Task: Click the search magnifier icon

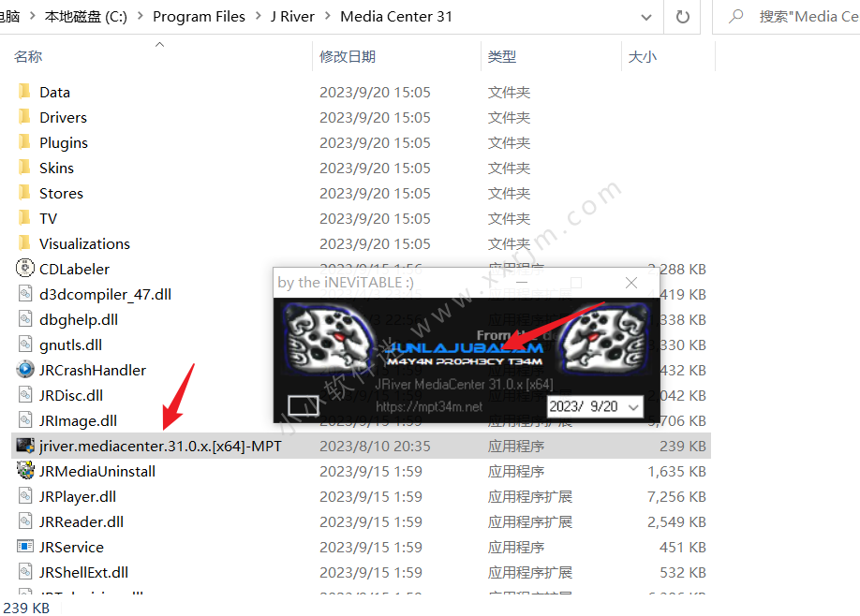Action: [x=736, y=17]
